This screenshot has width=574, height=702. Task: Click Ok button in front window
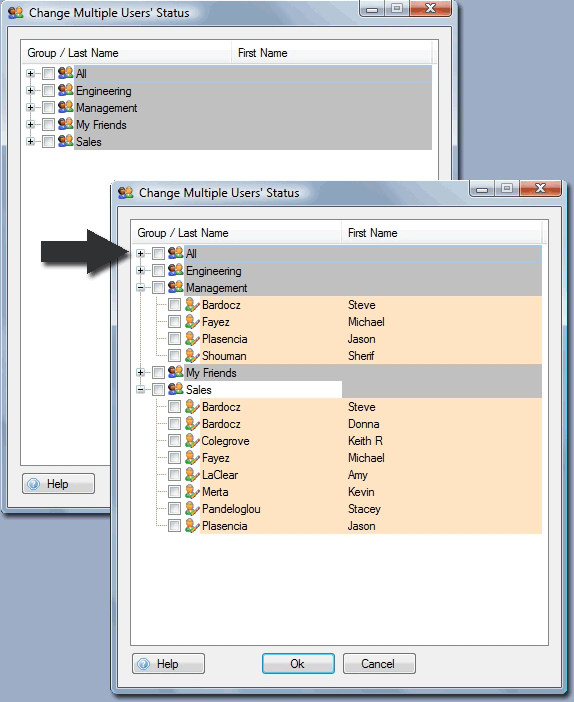[x=298, y=663]
